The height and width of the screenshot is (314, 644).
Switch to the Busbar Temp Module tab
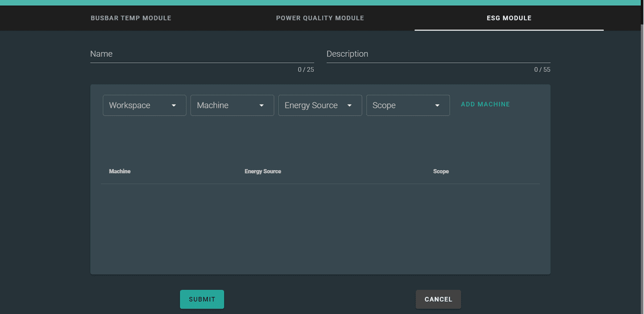coord(131,18)
